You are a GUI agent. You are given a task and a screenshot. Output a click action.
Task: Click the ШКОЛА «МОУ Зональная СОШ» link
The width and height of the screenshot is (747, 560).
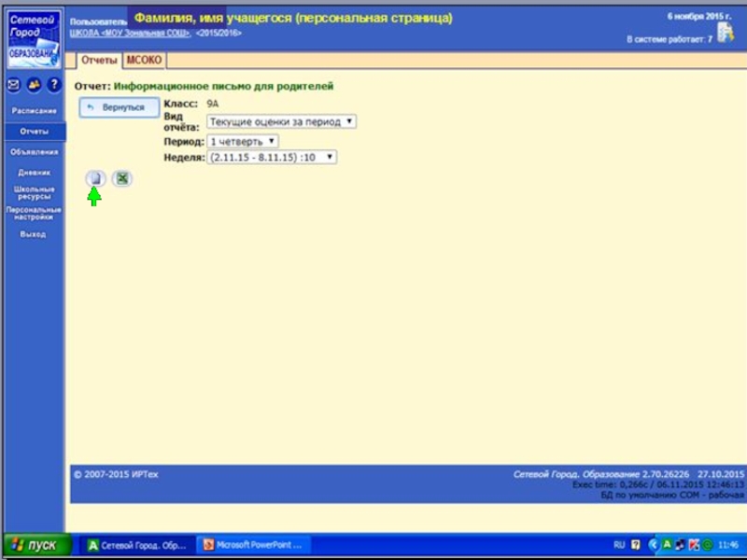coord(130,33)
